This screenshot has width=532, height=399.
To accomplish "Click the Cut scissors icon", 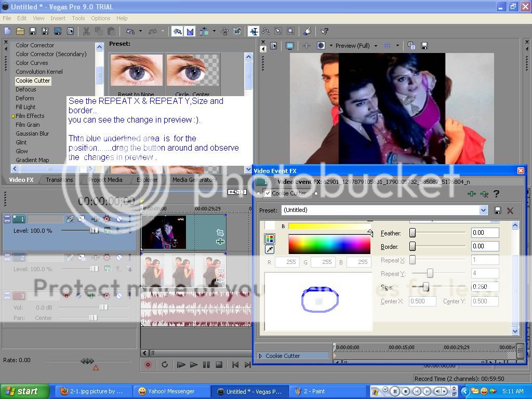I will (x=87, y=32).
